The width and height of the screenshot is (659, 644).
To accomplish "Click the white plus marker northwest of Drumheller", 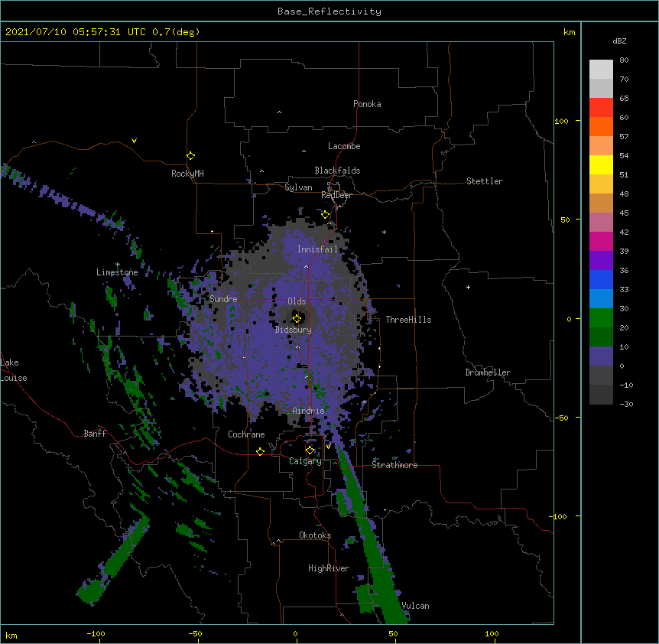I will click(x=468, y=287).
